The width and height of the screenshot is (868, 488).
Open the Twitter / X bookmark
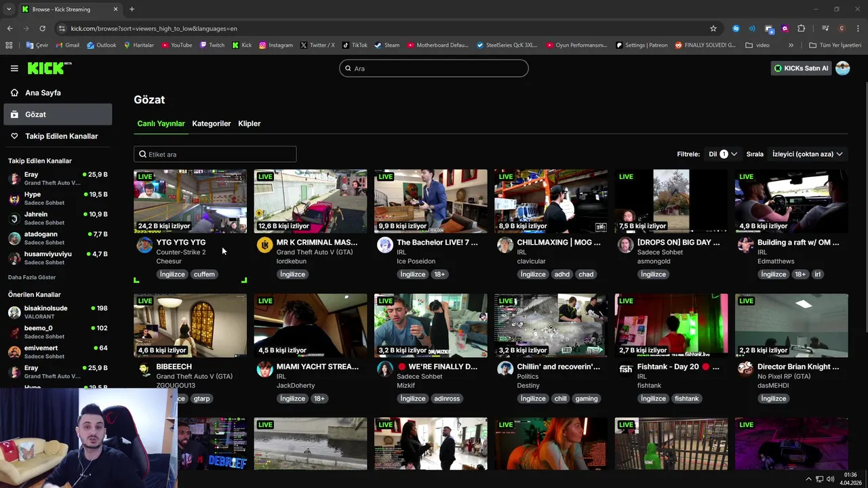pos(317,45)
